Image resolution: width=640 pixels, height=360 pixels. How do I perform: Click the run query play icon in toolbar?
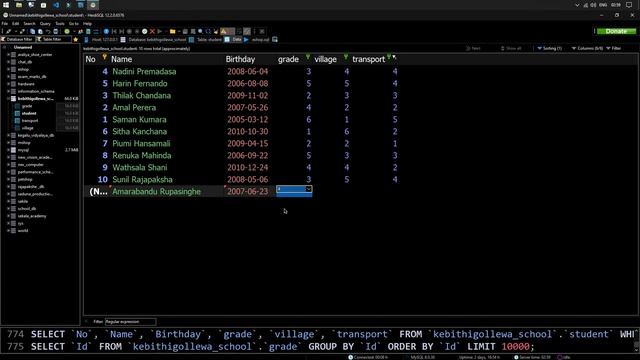pos(160,31)
